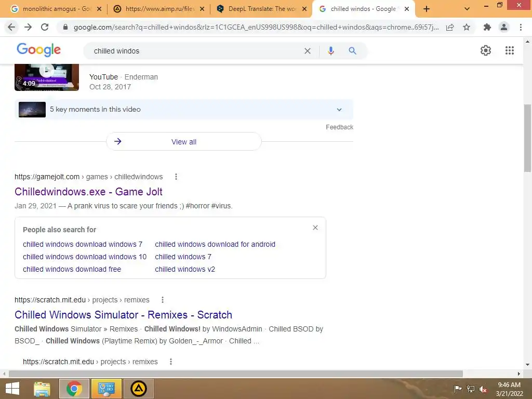This screenshot has height=399, width=532.
Task: Switch to the DeepL Translate tab
Action: click(262, 9)
